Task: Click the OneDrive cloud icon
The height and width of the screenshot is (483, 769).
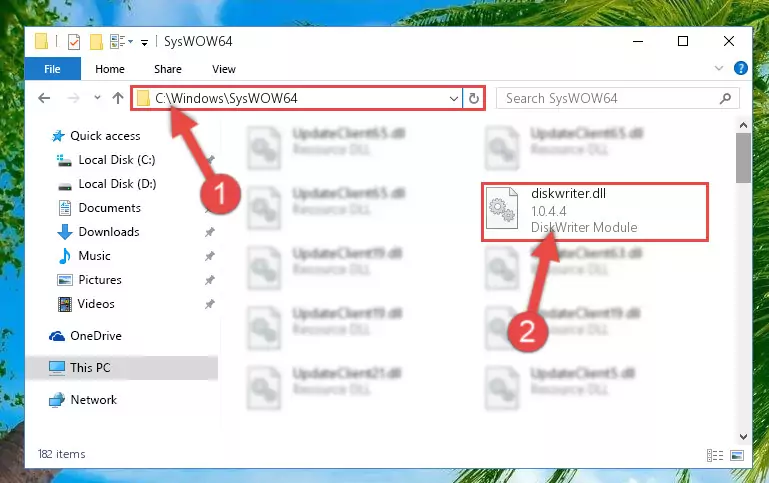Action: pos(57,336)
